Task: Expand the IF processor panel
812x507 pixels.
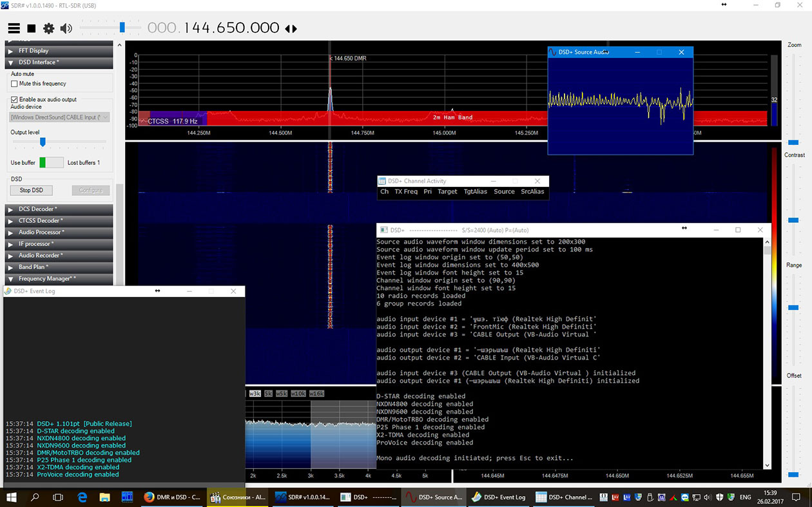Action: [x=59, y=244]
